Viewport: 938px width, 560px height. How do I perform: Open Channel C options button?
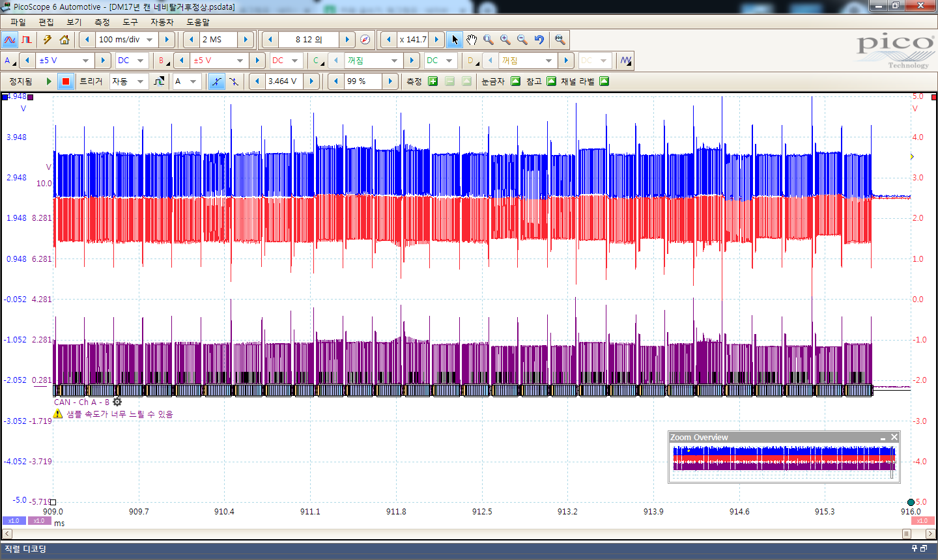[318, 61]
